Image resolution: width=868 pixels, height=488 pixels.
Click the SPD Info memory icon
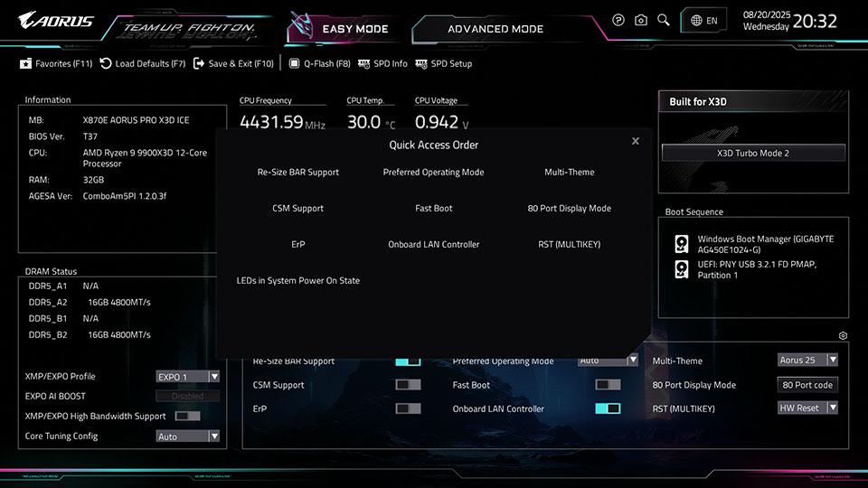[363, 64]
